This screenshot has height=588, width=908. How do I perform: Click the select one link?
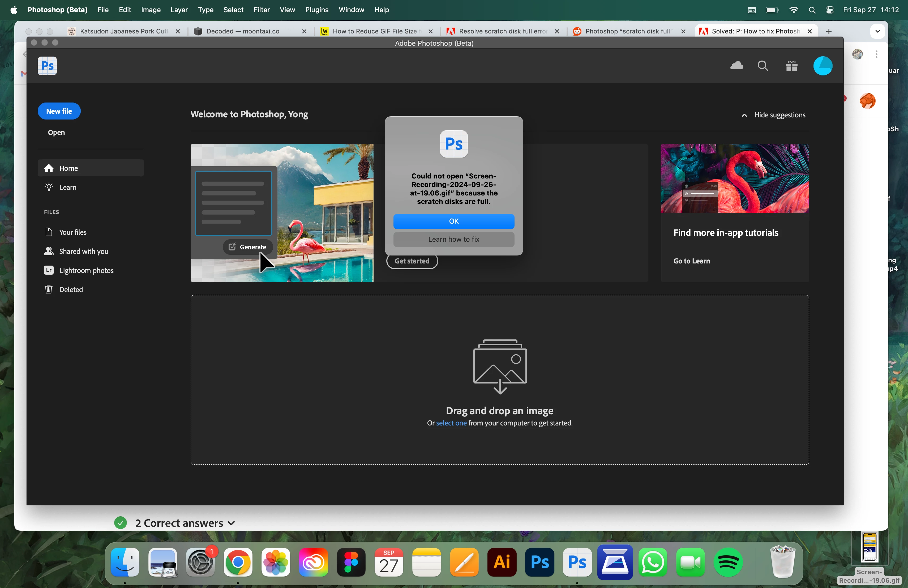pos(451,423)
